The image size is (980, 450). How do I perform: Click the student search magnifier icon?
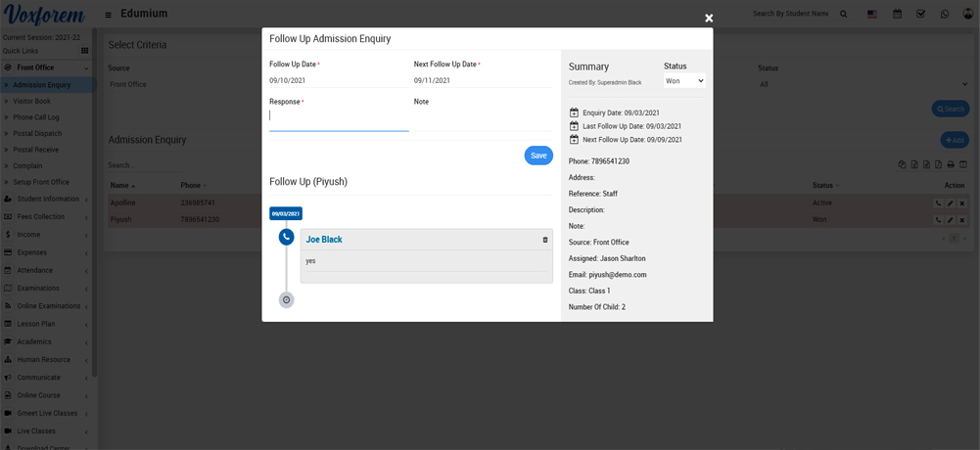844,14
